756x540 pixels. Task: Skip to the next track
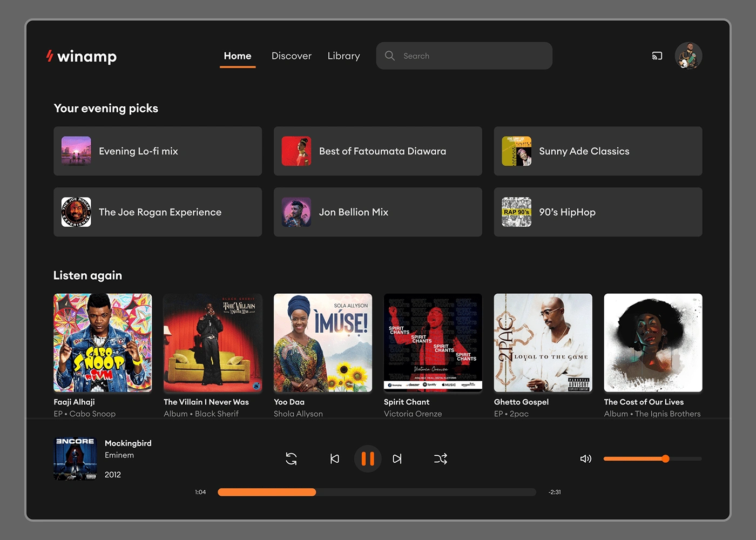pyautogui.click(x=397, y=459)
